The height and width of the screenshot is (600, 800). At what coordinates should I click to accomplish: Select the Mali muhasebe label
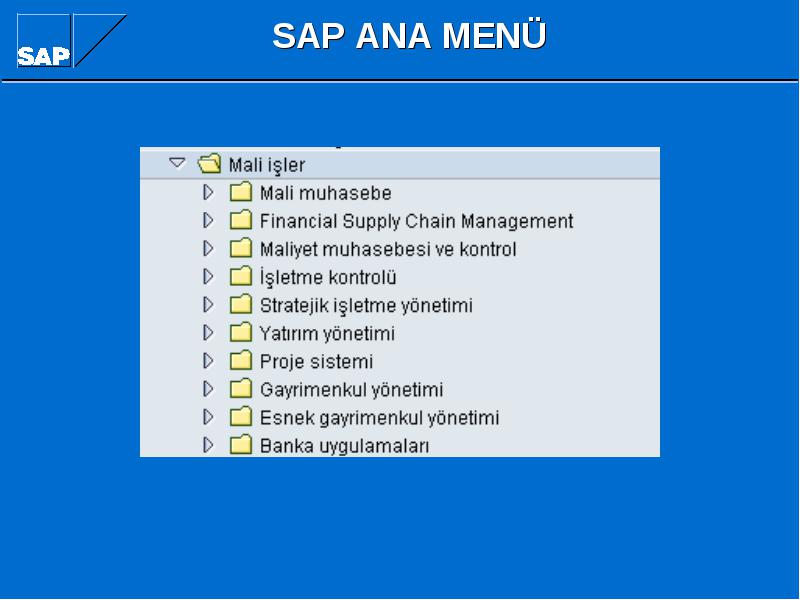pyautogui.click(x=326, y=193)
